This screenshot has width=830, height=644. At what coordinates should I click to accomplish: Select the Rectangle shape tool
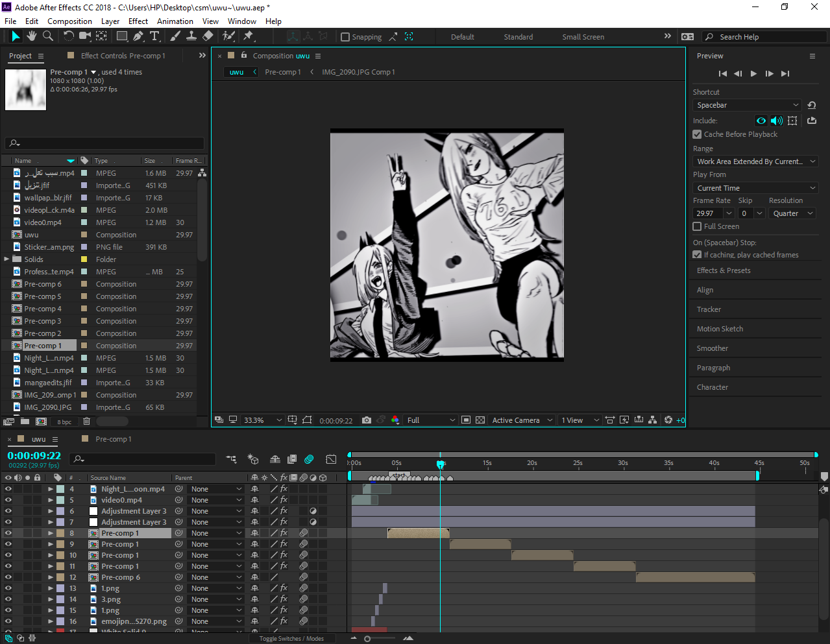pyautogui.click(x=121, y=36)
